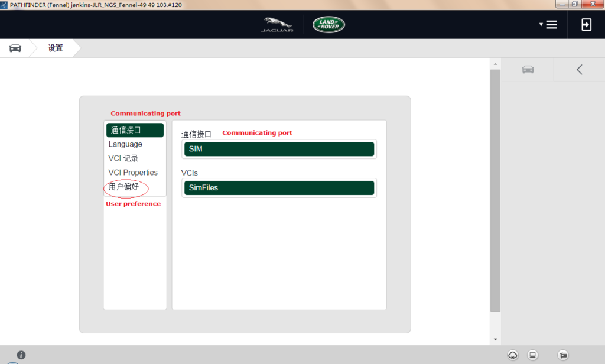
Task: Click the scrollbar down arrow on the right
Action: pyautogui.click(x=494, y=339)
